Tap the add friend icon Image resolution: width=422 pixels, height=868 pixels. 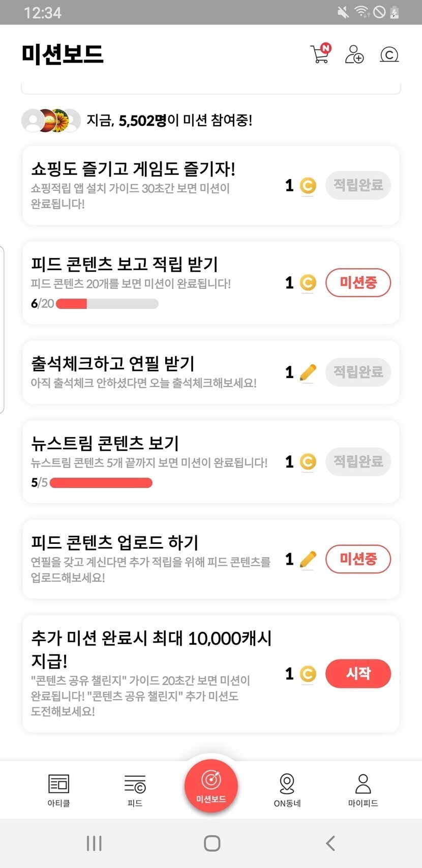point(354,54)
